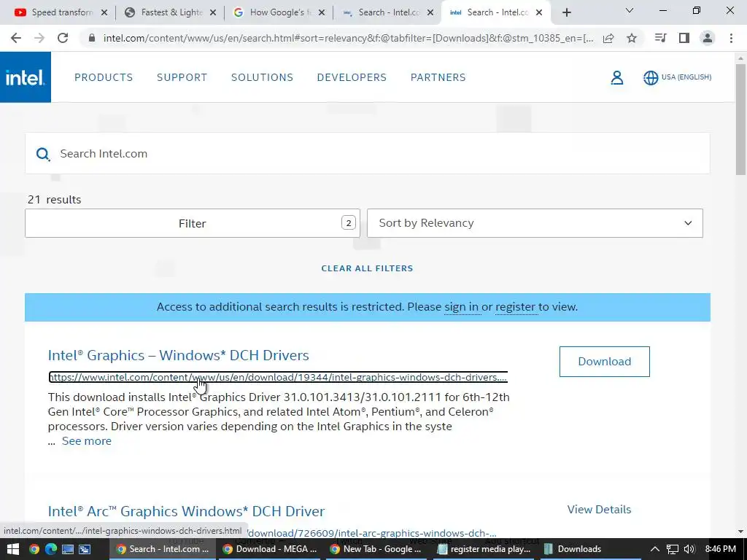The width and height of the screenshot is (747, 560).
Task: Click the search magnifier icon
Action: click(43, 154)
